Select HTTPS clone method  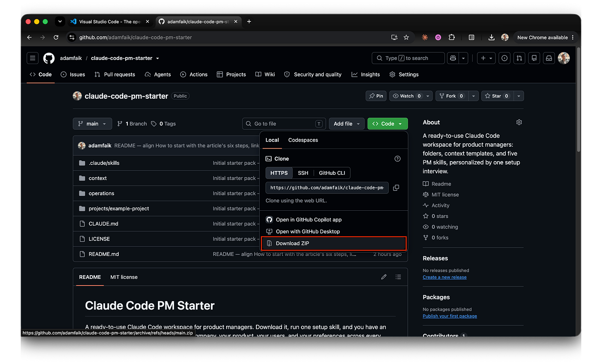(x=279, y=173)
